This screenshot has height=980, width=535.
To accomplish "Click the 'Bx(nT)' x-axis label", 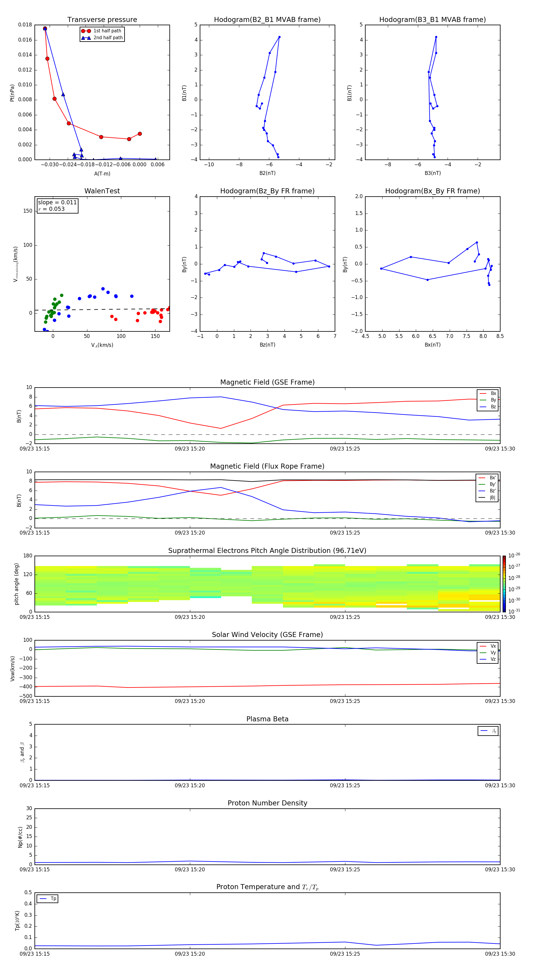I will (432, 345).
